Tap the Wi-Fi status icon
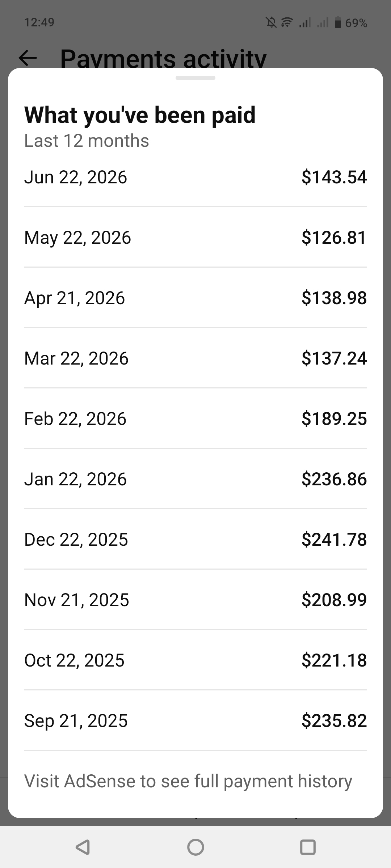The image size is (391, 868). click(x=287, y=23)
